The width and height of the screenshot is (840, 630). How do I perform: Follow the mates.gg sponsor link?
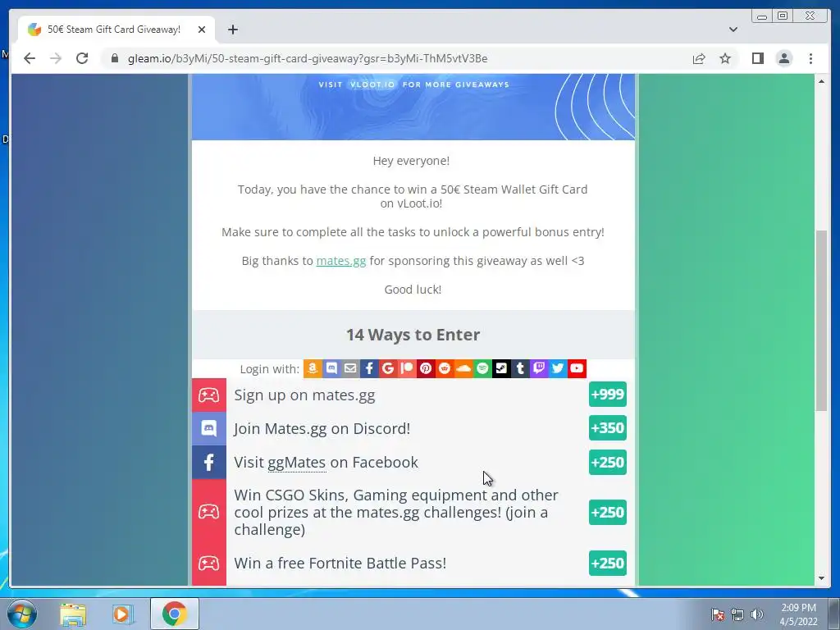341,261
